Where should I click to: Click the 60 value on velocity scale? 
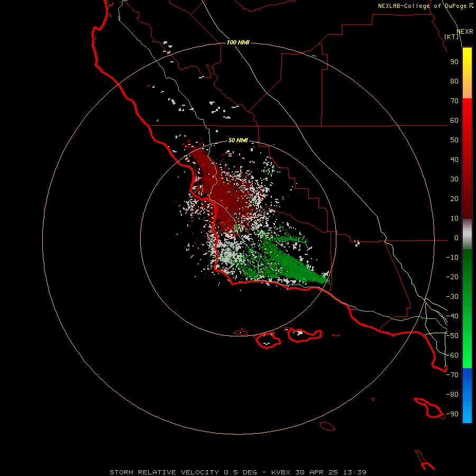pyautogui.click(x=454, y=121)
